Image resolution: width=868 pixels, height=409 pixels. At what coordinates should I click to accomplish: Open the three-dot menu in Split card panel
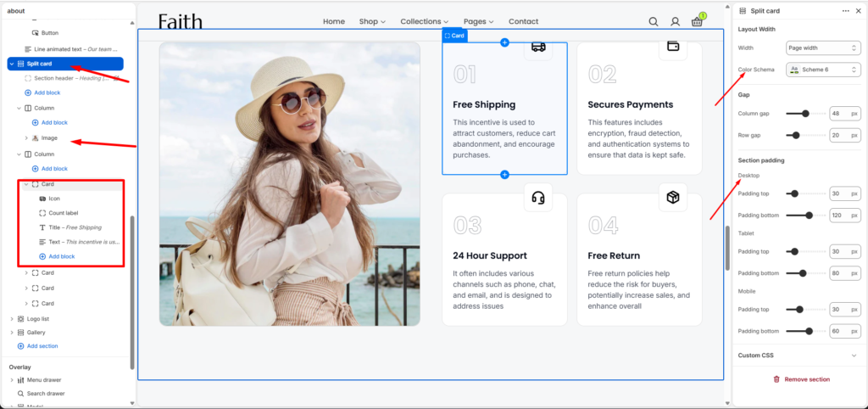coord(846,10)
